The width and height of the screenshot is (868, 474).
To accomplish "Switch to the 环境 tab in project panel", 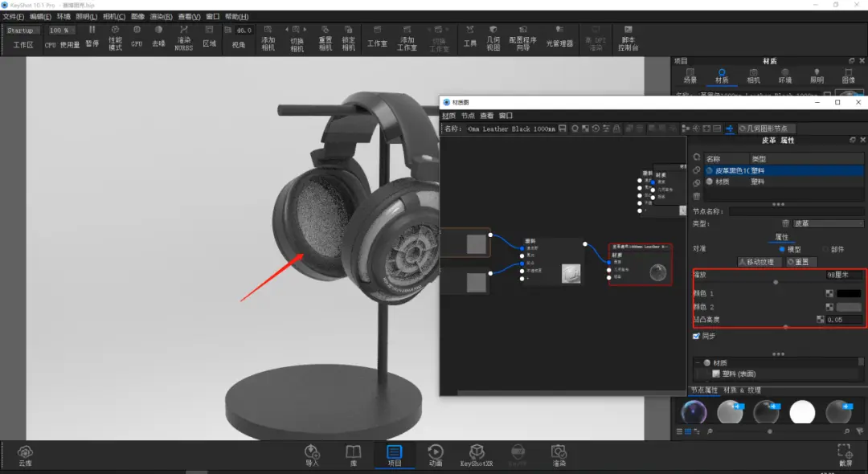I will [785, 76].
